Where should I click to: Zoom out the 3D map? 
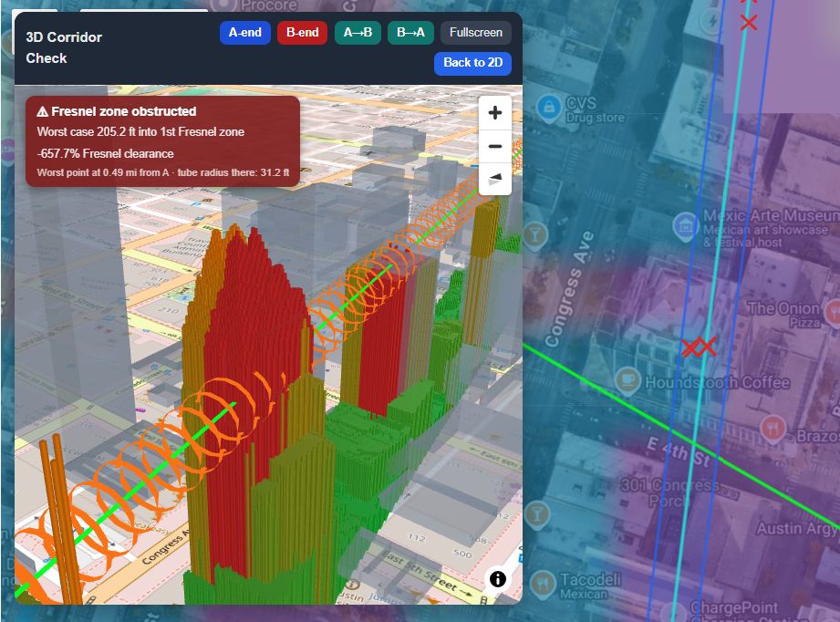(x=495, y=146)
